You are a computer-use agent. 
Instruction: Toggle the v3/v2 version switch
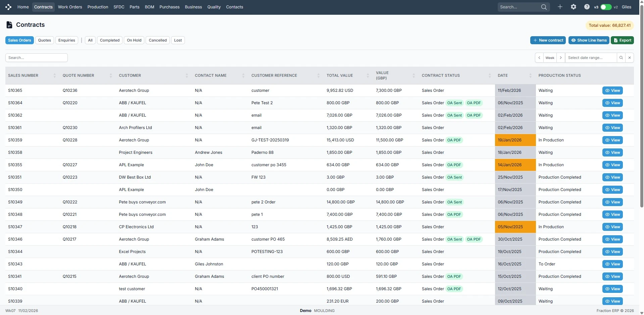606,7
